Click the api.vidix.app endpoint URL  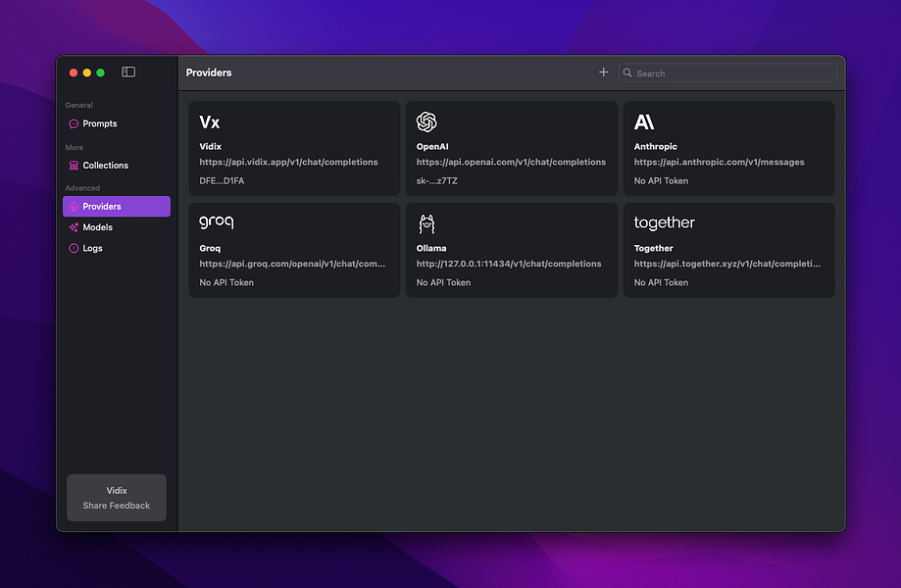[x=288, y=162]
